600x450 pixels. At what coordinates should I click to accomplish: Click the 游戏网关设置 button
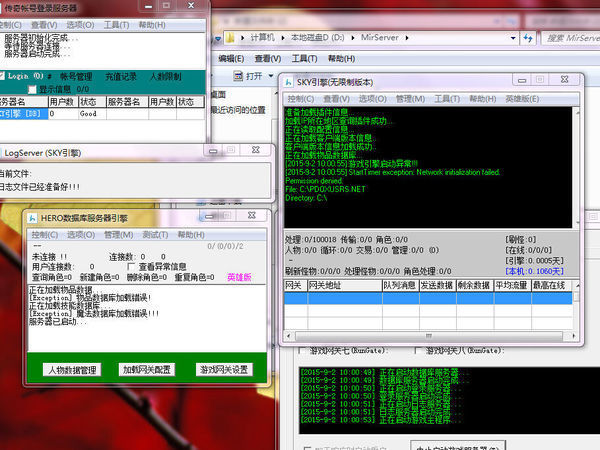click(x=224, y=370)
